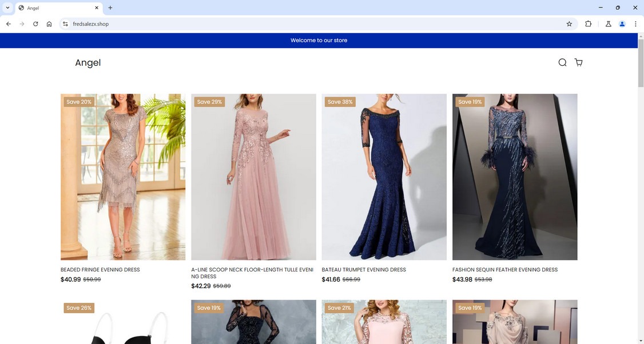Click the $42.29 price
644x344 pixels.
[201, 286]
